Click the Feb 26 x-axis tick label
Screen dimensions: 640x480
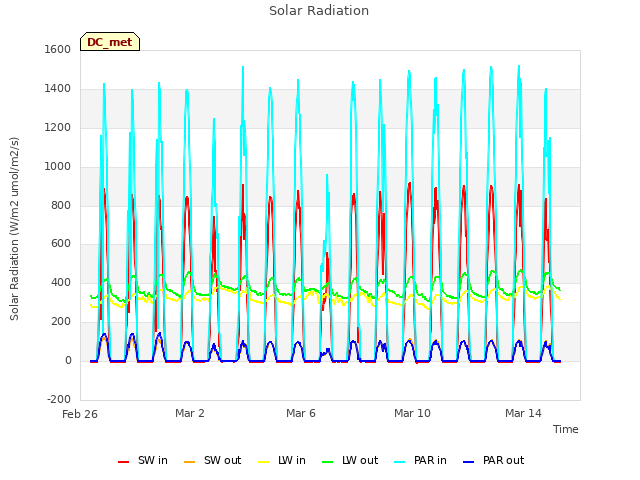[x=80, y=414]
